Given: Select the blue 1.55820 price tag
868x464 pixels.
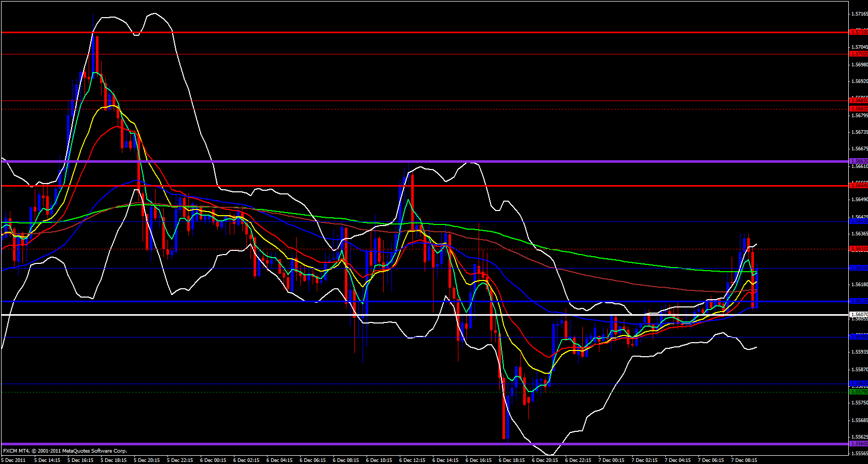Looking at the screenshot, I should pos(859,384).
